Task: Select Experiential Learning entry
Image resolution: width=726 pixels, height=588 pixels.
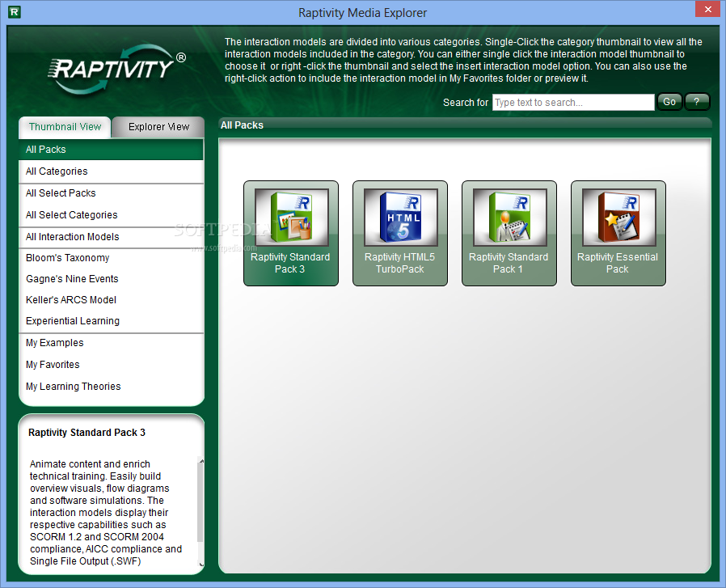Action: click(x=111, y=321)
